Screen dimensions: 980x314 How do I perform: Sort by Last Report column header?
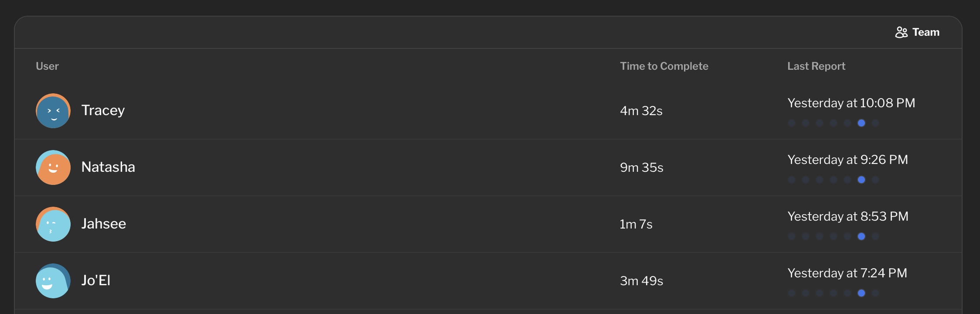tap(816, 66)
